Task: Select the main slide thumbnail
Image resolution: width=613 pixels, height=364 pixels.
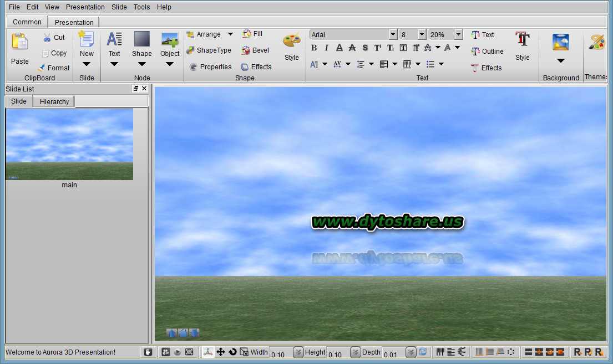Action: coord(69,145)
